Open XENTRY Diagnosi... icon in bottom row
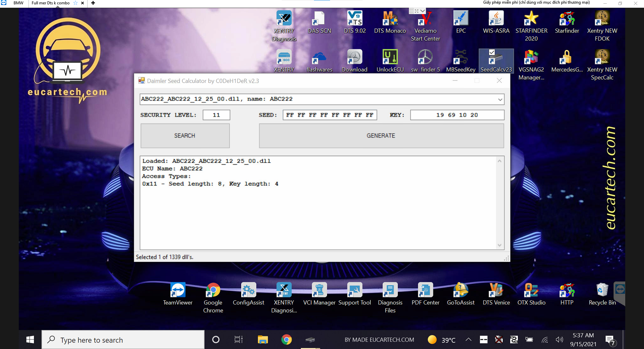 (x=284, y=298)
